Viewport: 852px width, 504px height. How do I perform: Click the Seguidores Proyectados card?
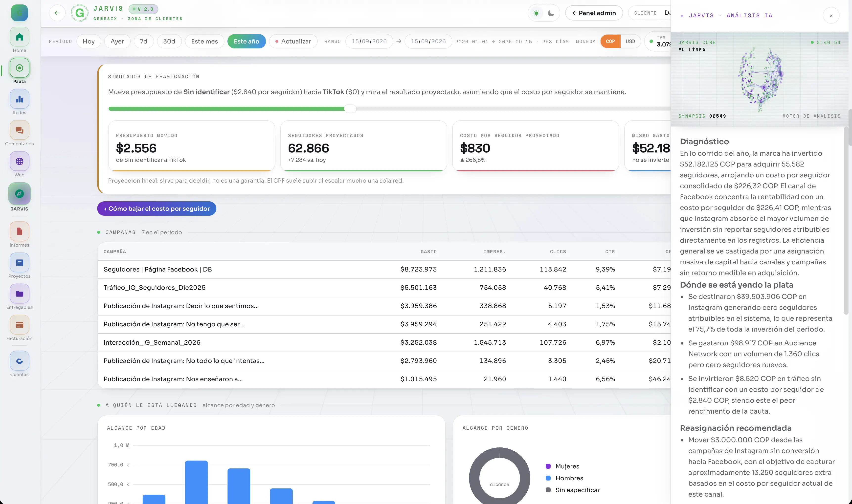click(364, 146)
